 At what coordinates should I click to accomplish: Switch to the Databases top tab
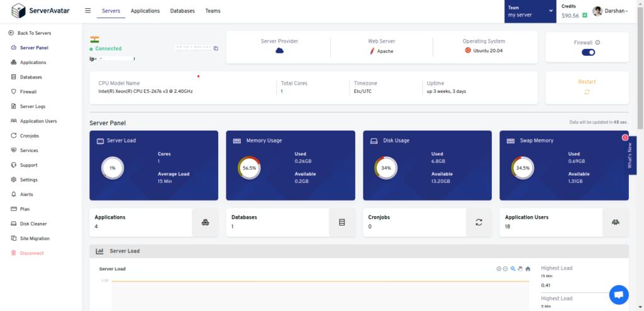(x=182, y=11)
